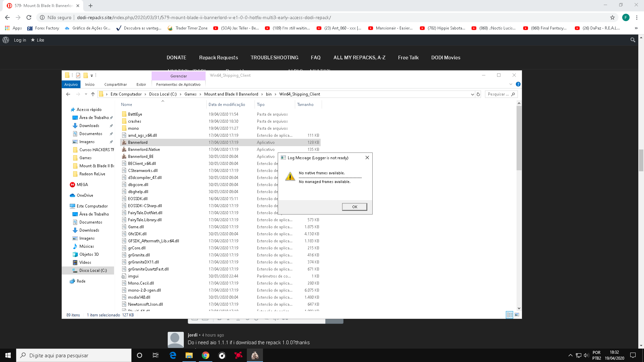
Task: Open Explorer help question mark
Action: 518,84
